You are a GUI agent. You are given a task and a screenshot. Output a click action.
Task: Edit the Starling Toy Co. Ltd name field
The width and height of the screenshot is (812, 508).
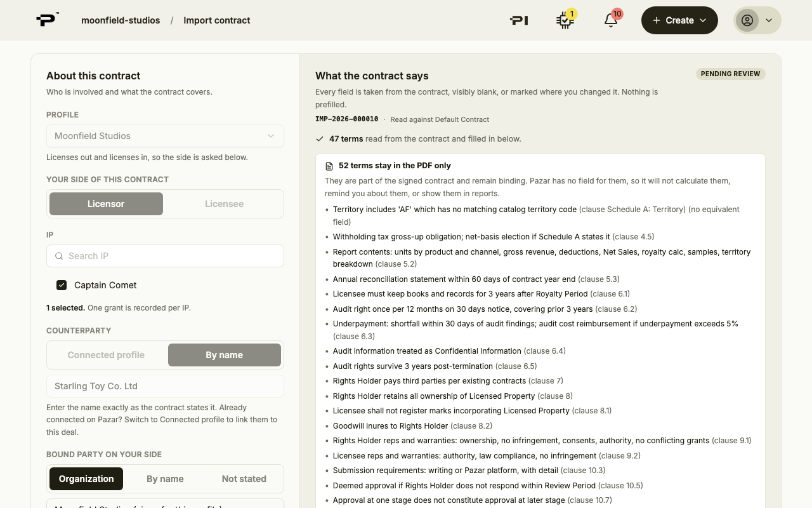click(165, 386)
